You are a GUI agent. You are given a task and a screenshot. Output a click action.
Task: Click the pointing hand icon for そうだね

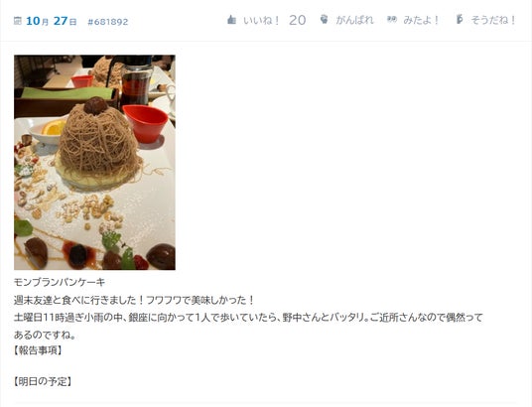460,19
